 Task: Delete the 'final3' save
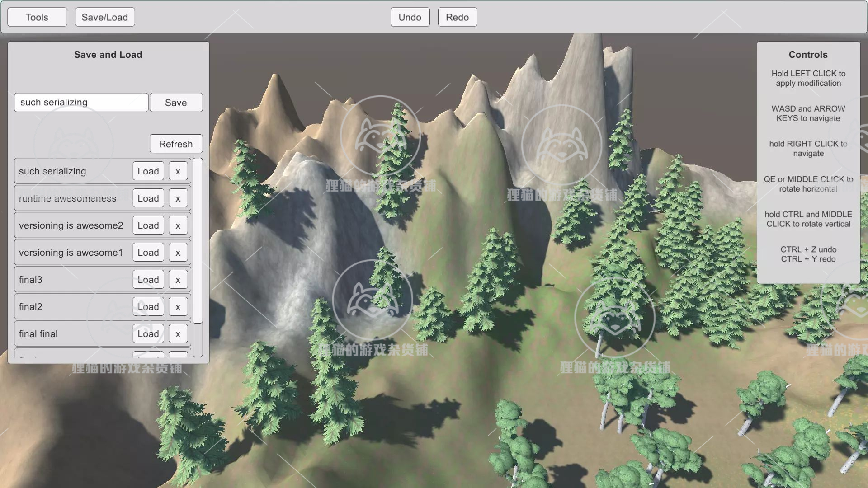point(178,280)
